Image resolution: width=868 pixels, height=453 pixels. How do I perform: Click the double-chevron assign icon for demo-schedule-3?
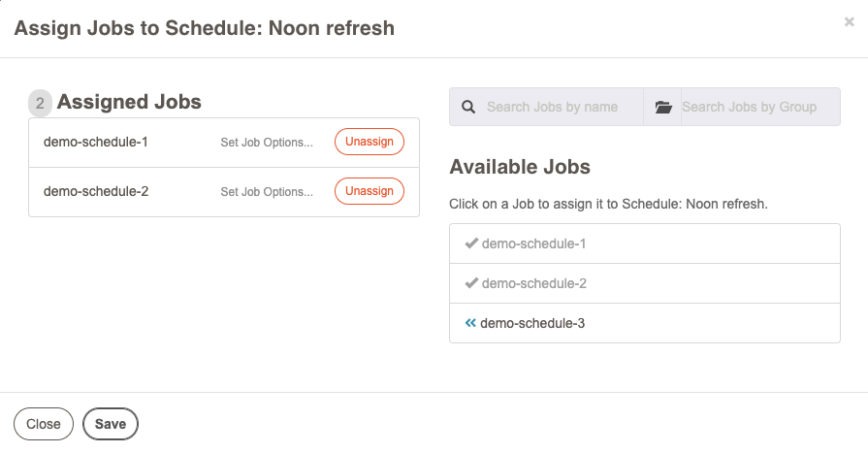tap(470, 323)
